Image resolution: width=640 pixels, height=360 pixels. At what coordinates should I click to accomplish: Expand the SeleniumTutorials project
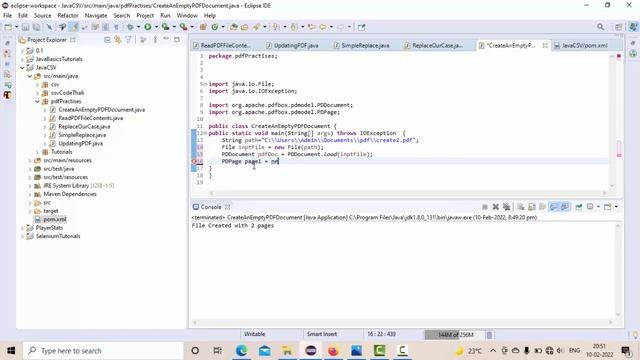coord(22,236)
